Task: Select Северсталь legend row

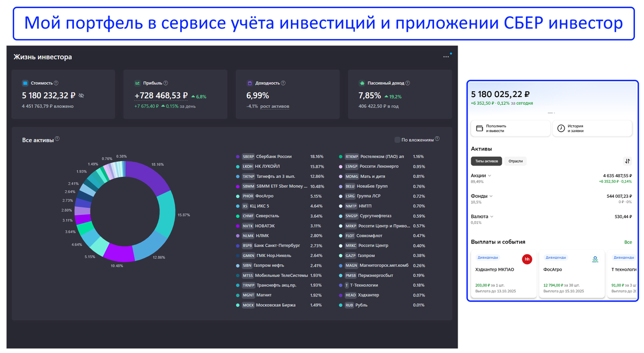Action: pos(281,216)
